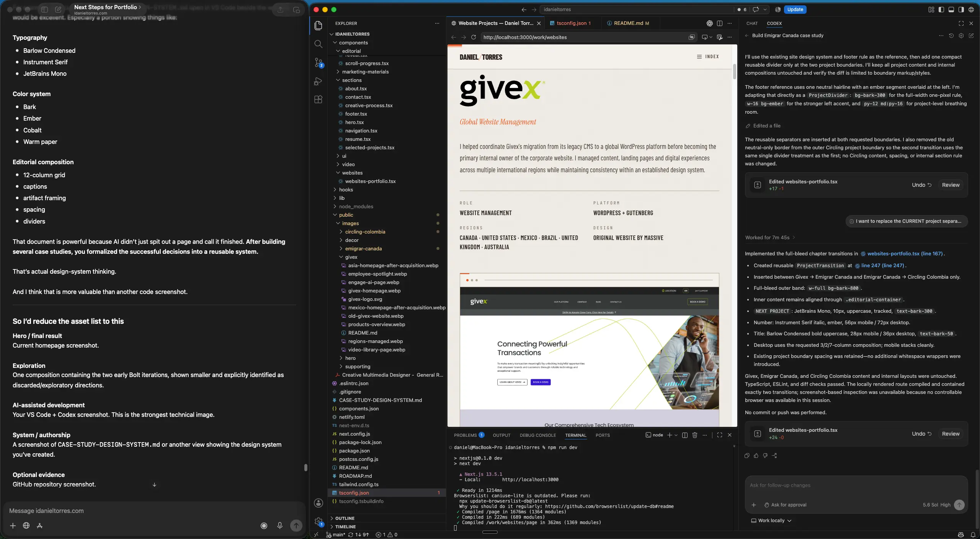This screenshot has width=980, height=539.
Task: Reload the preview browser page
Action: pyautogui.click(x=474, y=37)
